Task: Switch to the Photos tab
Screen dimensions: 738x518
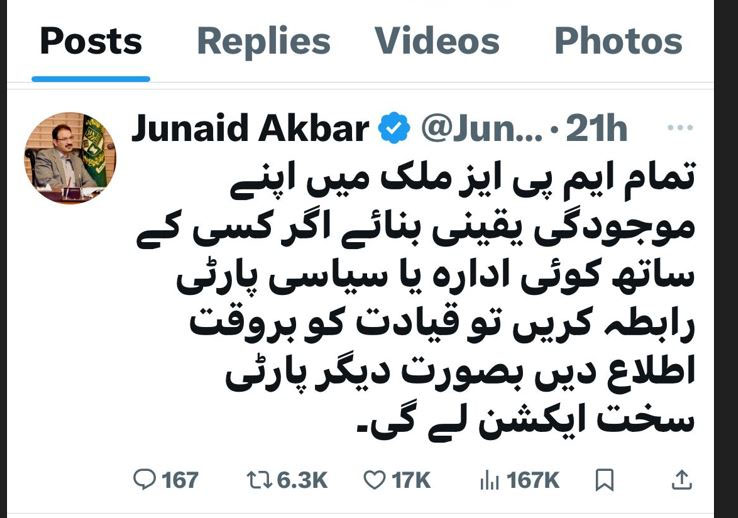Action: pyautogui.click(x=618, y=41)
